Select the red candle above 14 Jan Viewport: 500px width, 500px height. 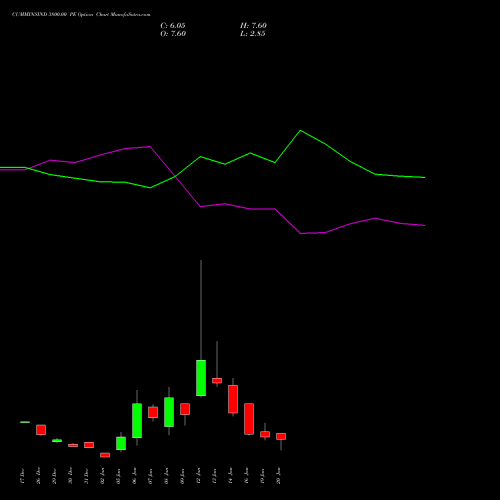coord(233,399)
